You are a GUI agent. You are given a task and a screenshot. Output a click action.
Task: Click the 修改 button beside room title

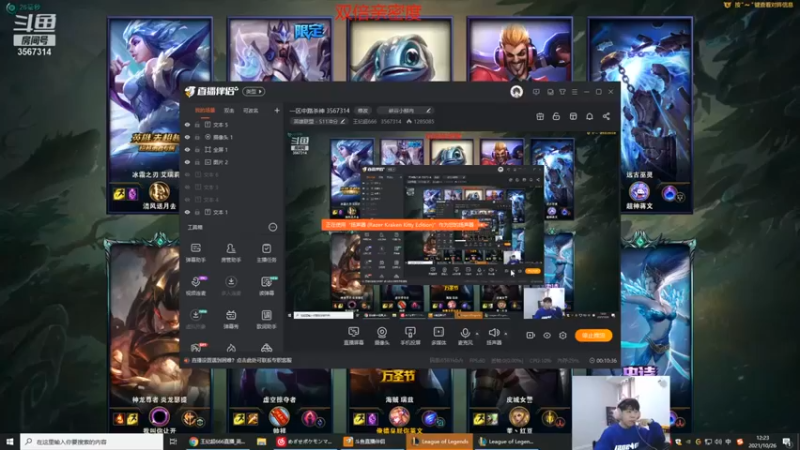[363, 110]
